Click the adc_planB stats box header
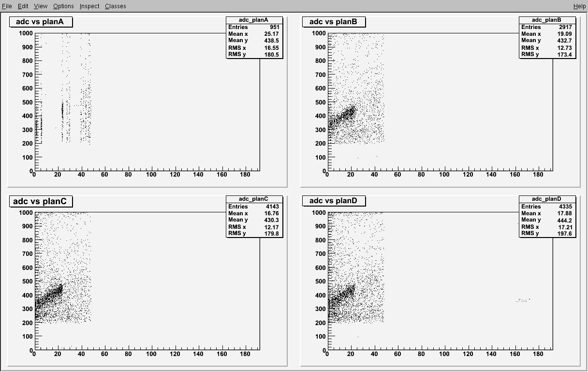The width and height of the screenshot is (588, 372). 547,20
